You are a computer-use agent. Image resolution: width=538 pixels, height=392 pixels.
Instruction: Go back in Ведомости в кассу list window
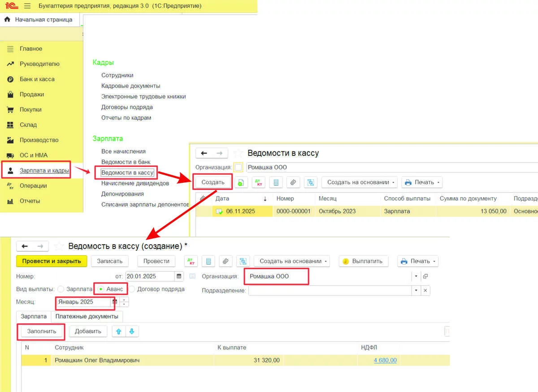click(204, 153)
